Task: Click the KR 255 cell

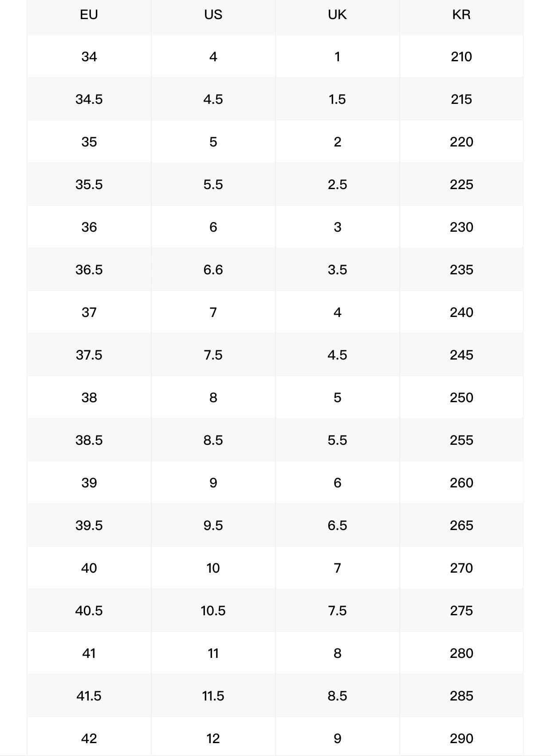Action: pyautogui.click(x=461, y=440)
